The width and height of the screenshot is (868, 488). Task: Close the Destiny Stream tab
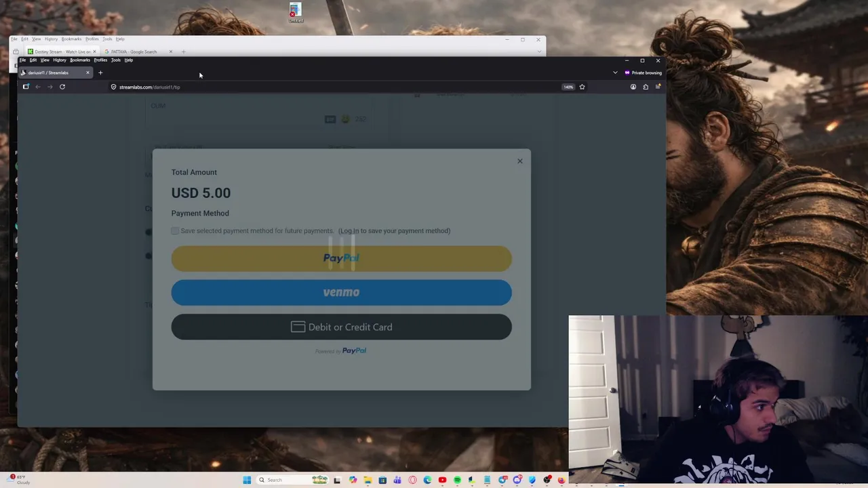click(94, 52)
